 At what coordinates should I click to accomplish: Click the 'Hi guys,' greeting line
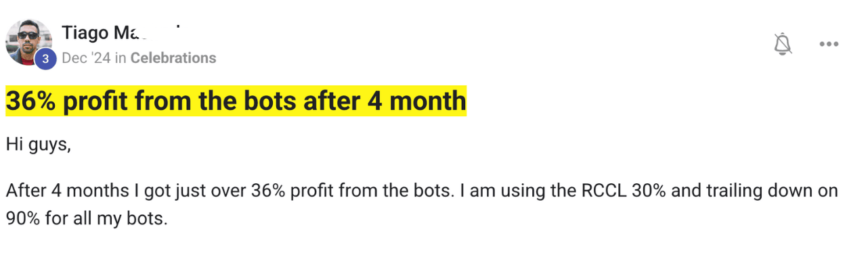[39, 144]
